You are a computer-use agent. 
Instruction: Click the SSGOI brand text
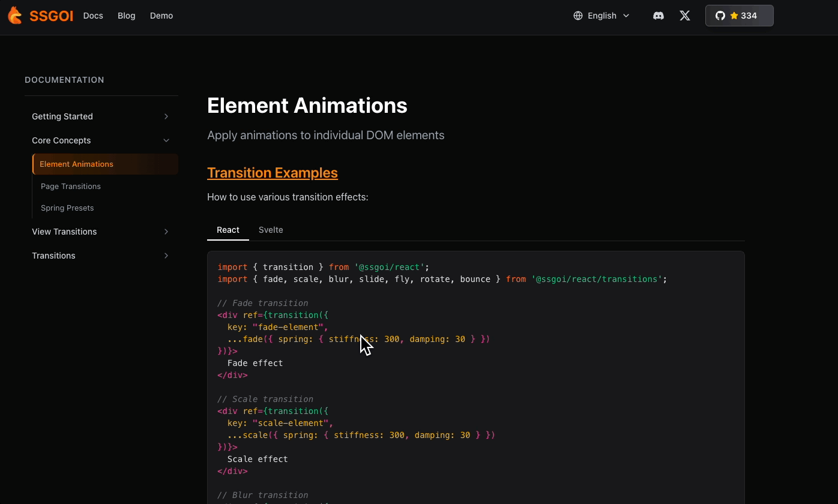coord(51,16)
